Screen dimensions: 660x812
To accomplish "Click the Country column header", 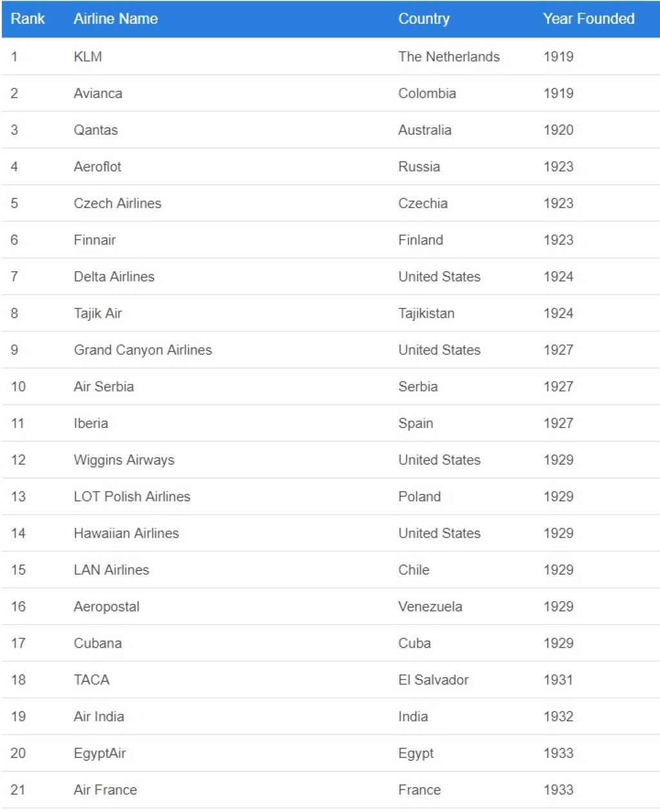I will click(x=423, y=19).
